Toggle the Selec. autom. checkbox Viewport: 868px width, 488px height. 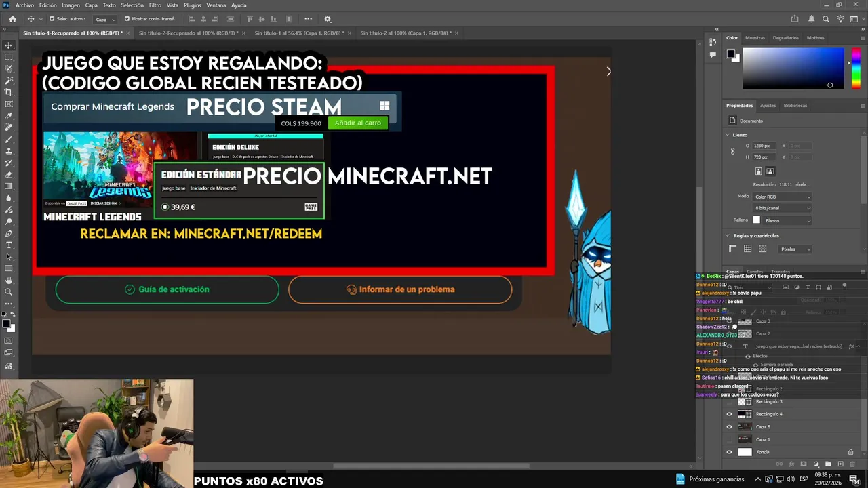pyautogui.click(x=52, y=19)
